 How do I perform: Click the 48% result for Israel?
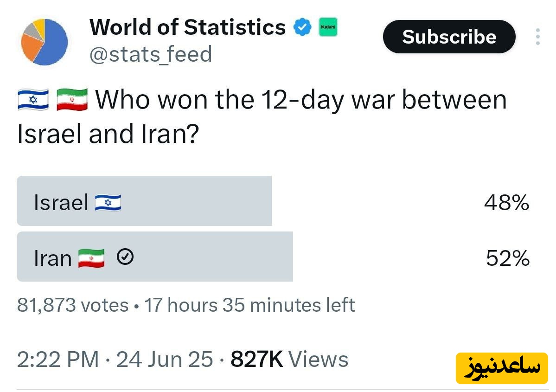click(506, 203)
